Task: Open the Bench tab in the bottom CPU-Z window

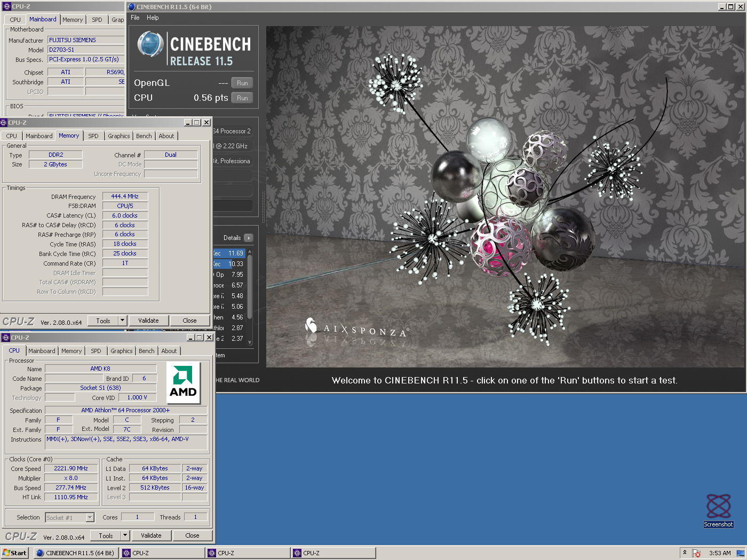Action: [x=147, y=351]
